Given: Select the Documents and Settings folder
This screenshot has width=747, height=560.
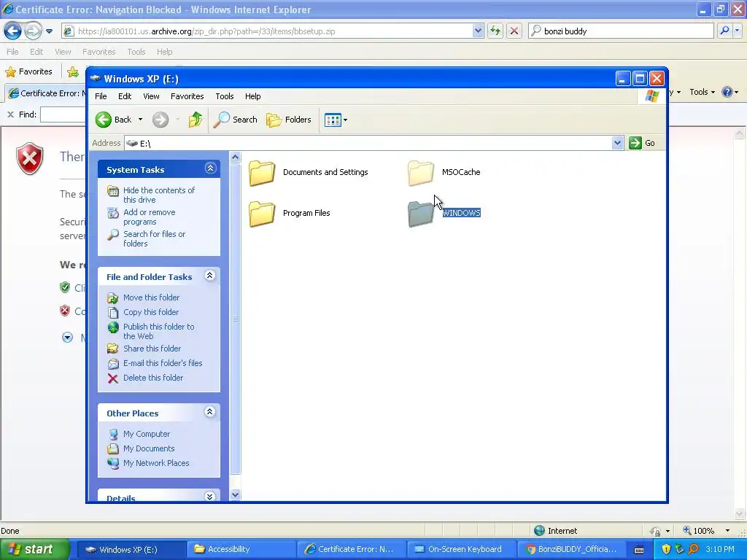Looking at the screenshot, I should pos(309,172).
